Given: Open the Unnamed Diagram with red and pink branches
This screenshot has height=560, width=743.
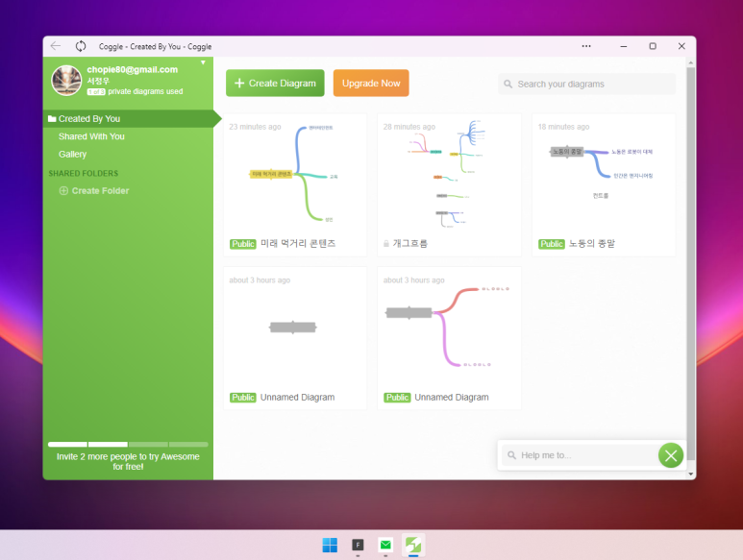Looking at the screenshot, I should click(x=449, y=338).
